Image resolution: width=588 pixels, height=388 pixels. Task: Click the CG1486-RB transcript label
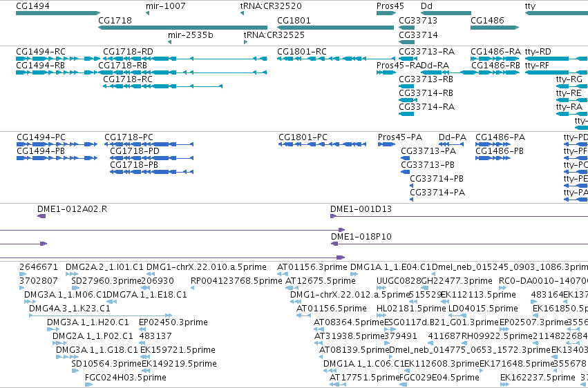[495, 65]
